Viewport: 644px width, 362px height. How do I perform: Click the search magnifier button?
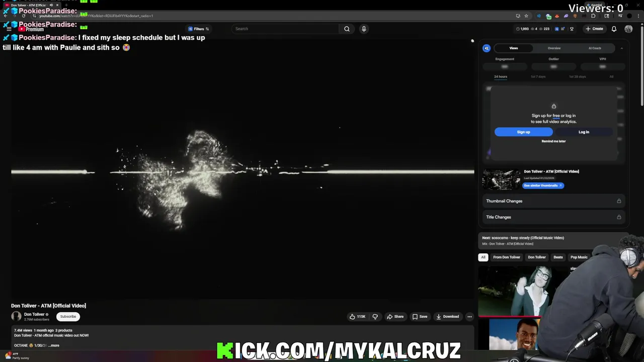click(x=347, y=29)
